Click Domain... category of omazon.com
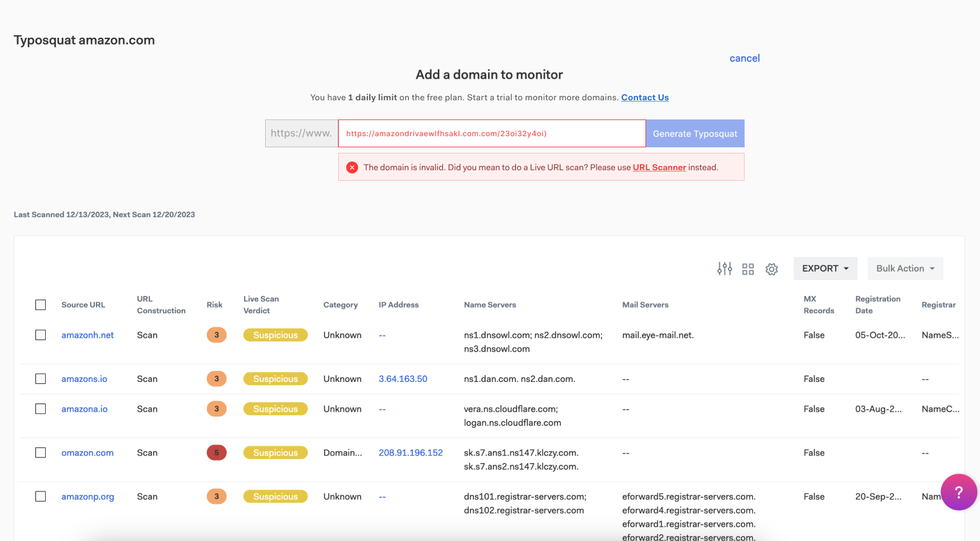The image size is (980, 541). [343, 453]
